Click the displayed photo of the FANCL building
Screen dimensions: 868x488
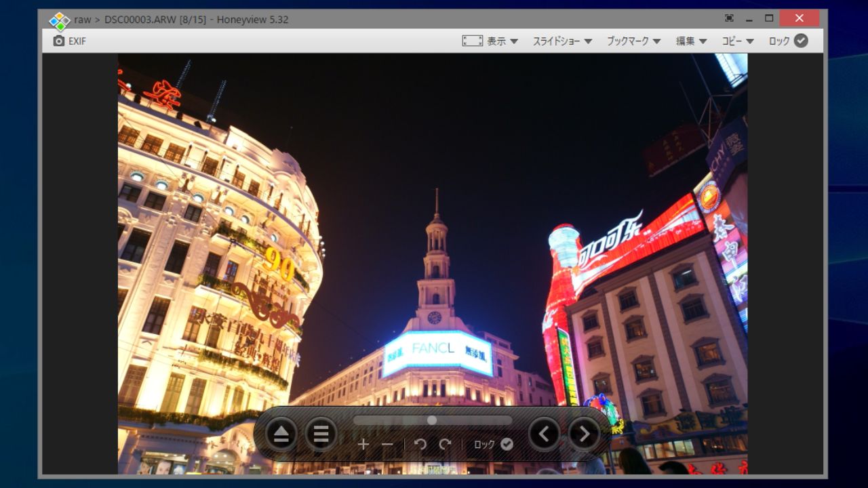tap(433, 264)
